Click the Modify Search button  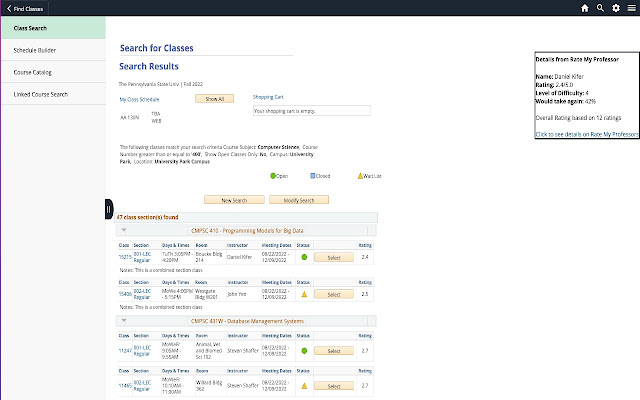pos(299,200)
